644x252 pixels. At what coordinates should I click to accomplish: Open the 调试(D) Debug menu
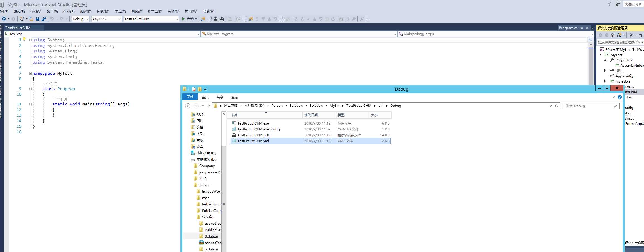tap(86, 12)
